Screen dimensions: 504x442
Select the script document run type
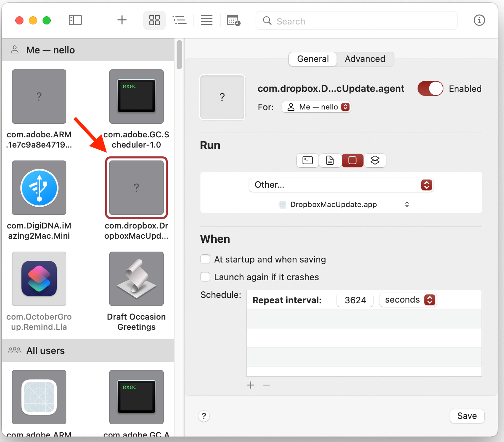tap(330, 160)
